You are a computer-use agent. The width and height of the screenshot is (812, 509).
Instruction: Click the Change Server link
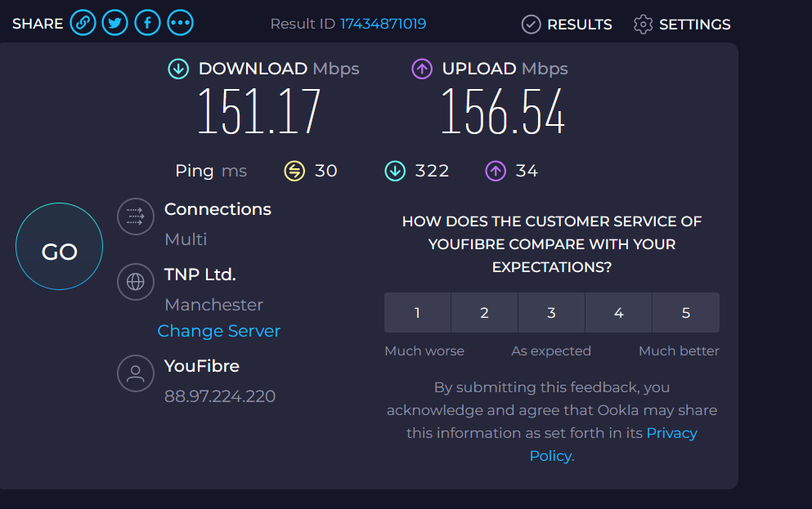218,331
